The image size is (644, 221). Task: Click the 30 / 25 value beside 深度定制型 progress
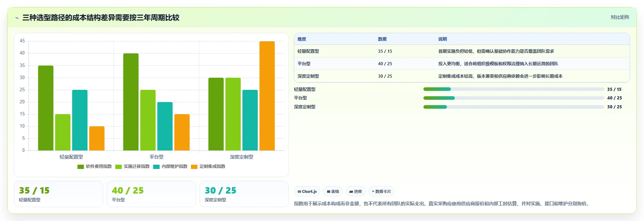tap(614, 107)
